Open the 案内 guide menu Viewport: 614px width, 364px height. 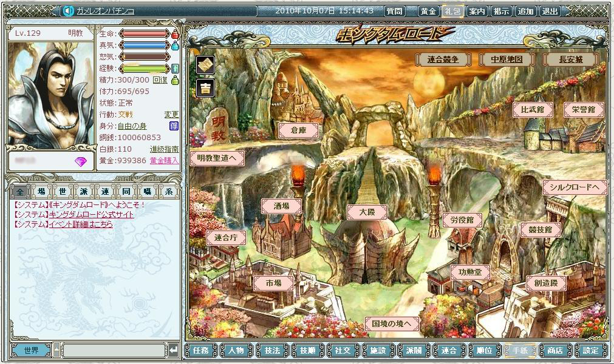click(477, 12)
